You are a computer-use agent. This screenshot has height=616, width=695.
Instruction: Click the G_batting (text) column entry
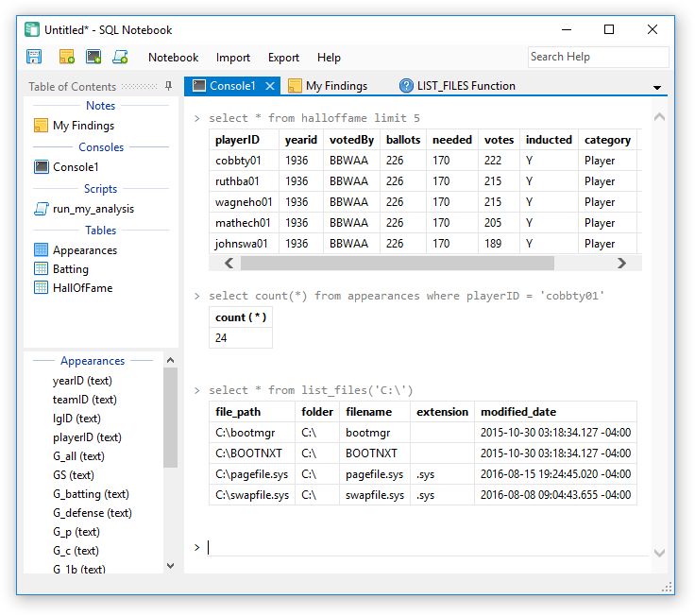pos(91,494)
